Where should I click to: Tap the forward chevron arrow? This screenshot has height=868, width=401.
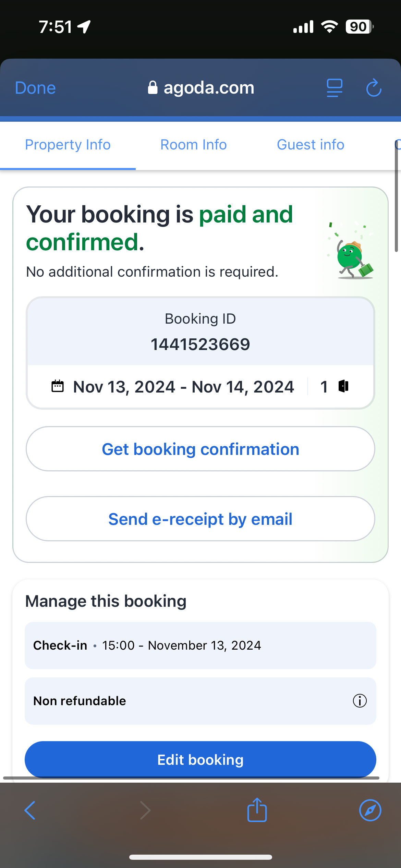pyautogui.click(x=145, y=810)
